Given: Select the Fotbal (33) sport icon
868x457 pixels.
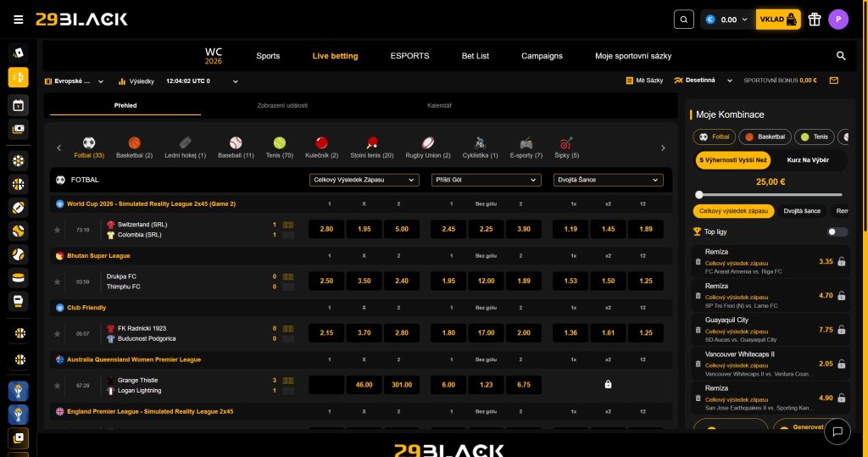Looking at the screenshot, I should [89, 148].
